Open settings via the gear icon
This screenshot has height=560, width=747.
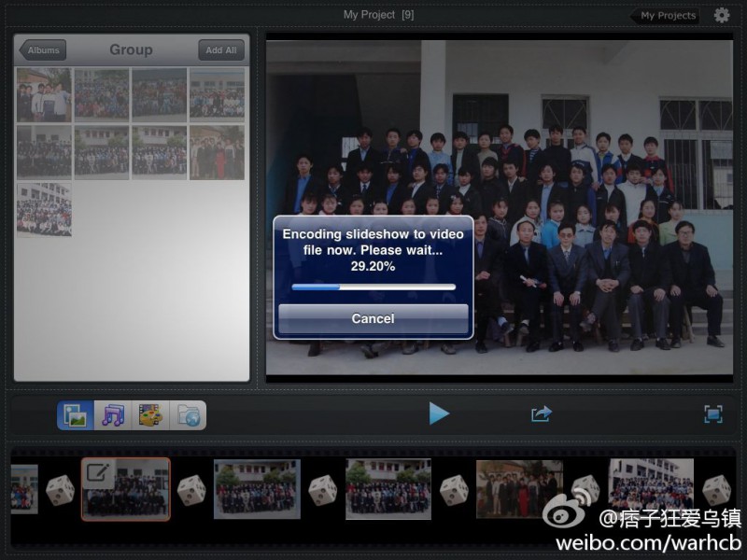(x=722, y=15)
